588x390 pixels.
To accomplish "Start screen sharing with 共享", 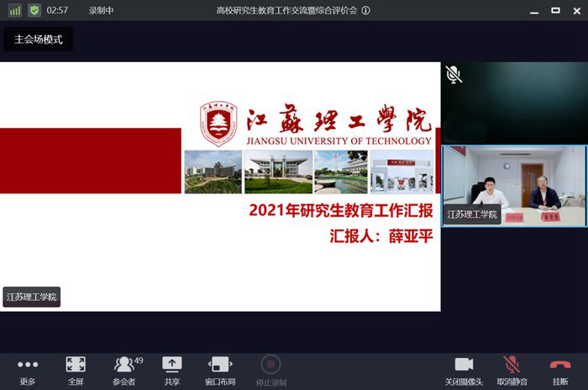I will pyautogui.click(x=171, y=371).
